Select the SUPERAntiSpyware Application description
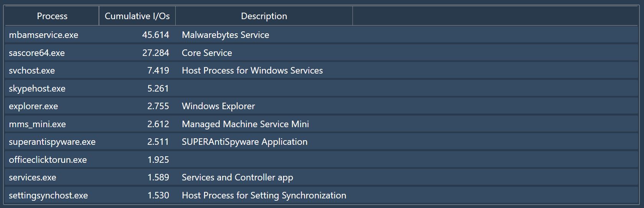 coord(245,142)
